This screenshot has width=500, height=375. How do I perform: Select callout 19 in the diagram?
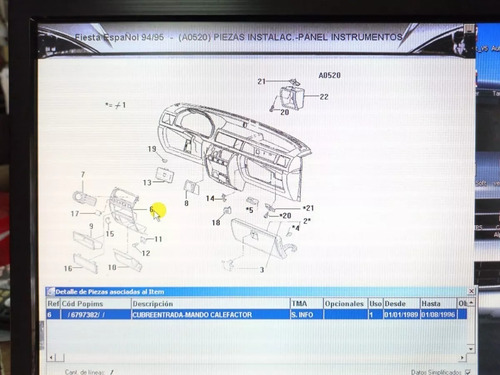[152, 149]
